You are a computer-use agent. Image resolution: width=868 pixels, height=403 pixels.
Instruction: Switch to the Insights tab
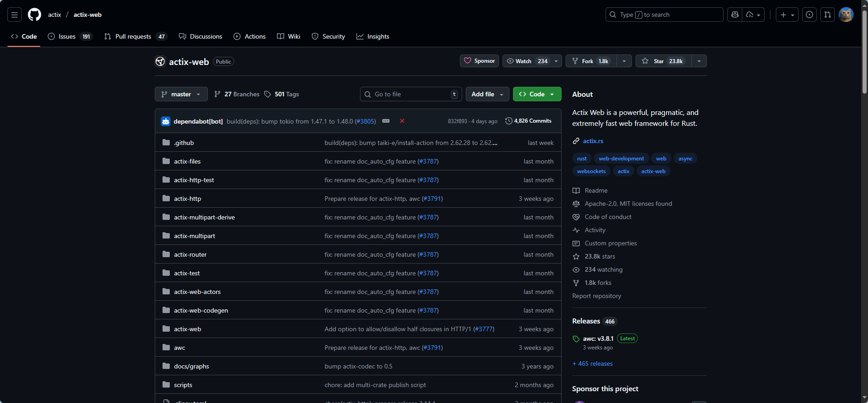(373, 36)
